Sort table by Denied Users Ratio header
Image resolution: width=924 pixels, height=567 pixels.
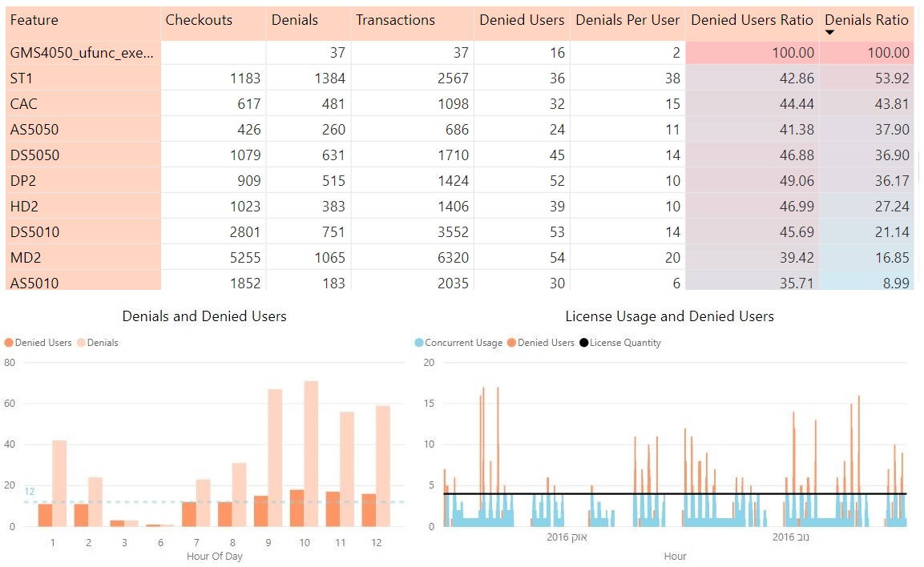[752, 20]
